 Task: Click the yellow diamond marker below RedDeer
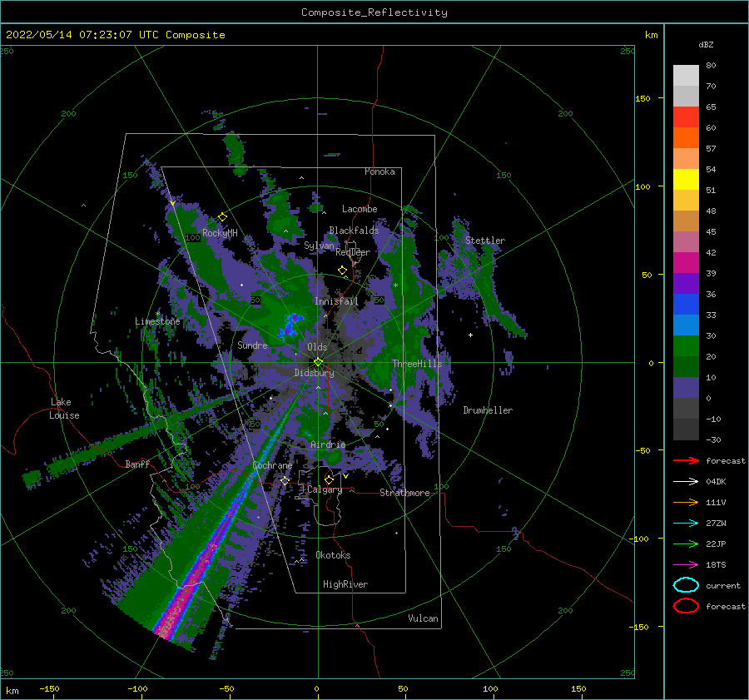[x=342, y=271]
